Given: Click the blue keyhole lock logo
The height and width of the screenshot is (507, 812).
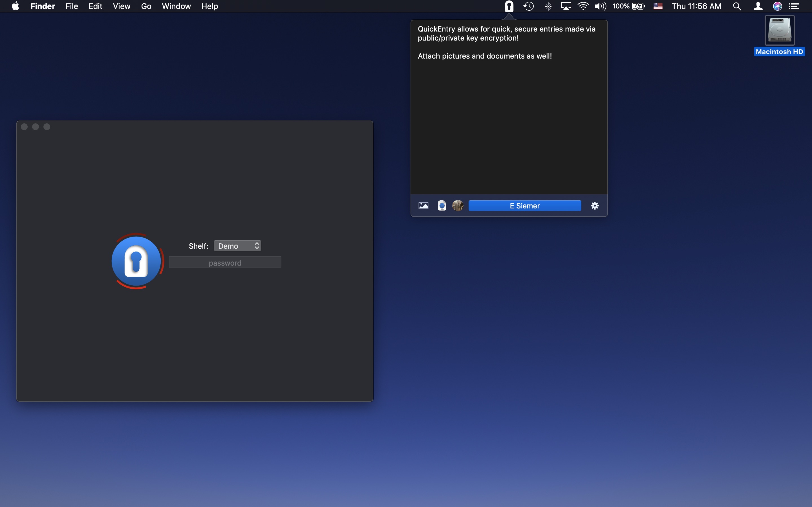Looking at the screenshot, I should 136,261.
